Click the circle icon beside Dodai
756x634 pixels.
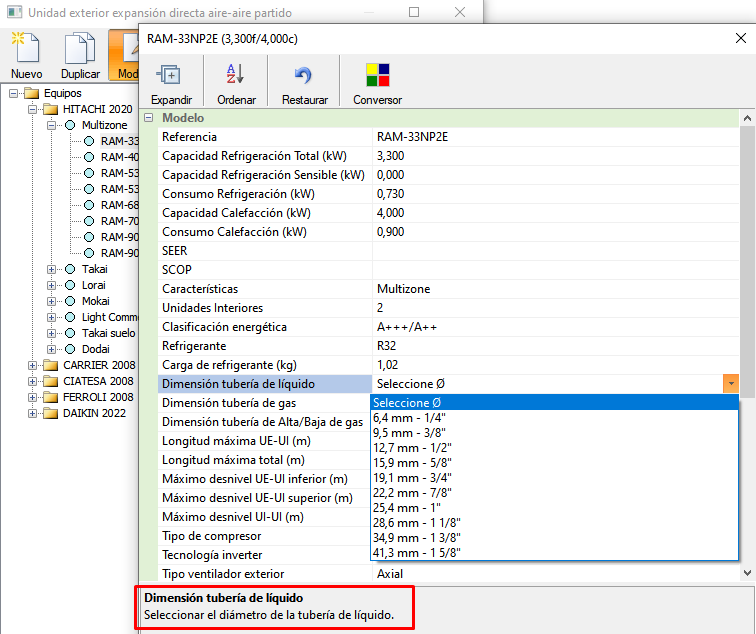tap(70, 349)
